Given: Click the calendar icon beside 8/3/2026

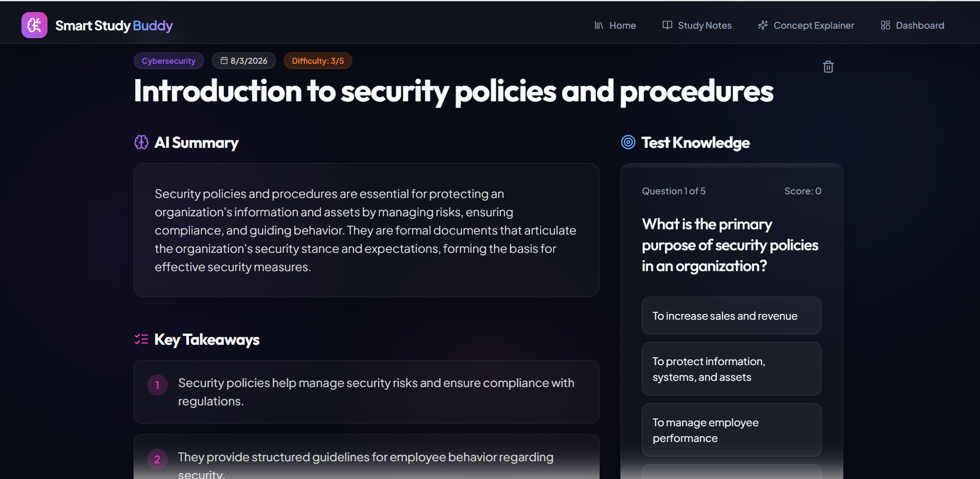Looking at the screenshot, I should click(224, 61).
